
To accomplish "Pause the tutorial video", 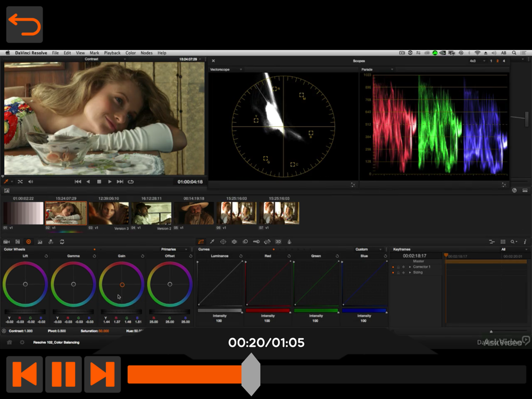I will click(63, 374).
